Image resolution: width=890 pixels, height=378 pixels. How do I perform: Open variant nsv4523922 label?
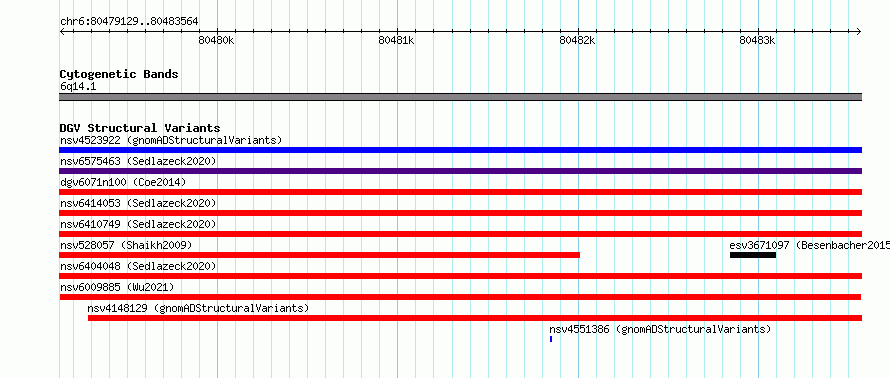click(x=171, y=140)
